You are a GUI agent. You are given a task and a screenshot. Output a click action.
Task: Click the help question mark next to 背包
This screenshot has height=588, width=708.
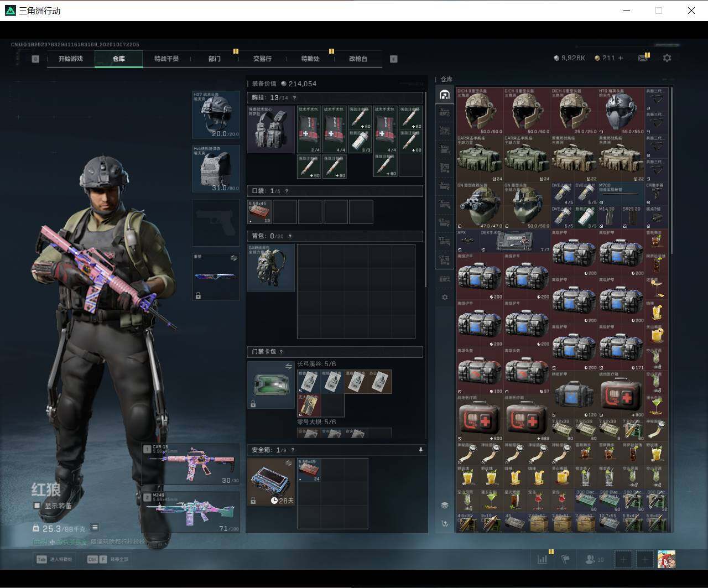[x=290, y=236]
